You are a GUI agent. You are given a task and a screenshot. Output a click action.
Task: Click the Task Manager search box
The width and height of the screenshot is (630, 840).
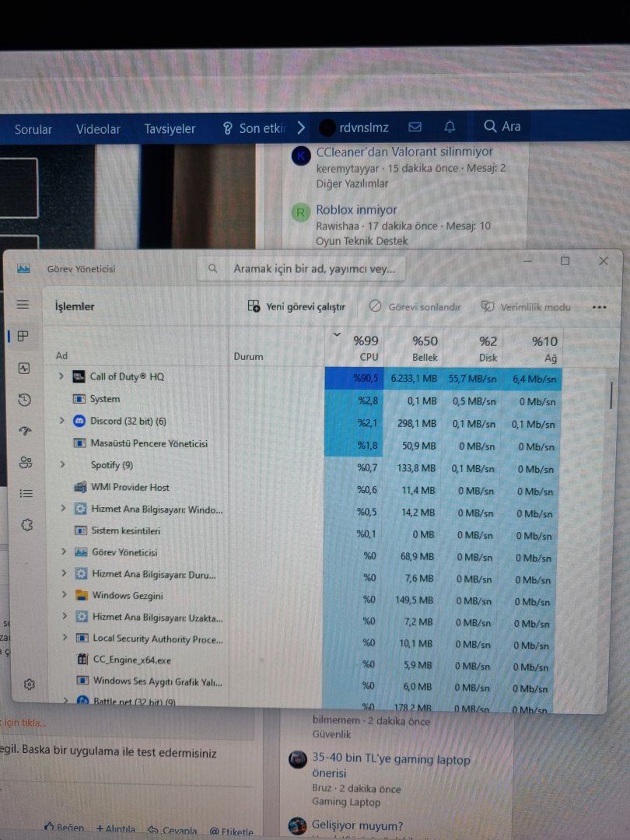pos(300,268)
